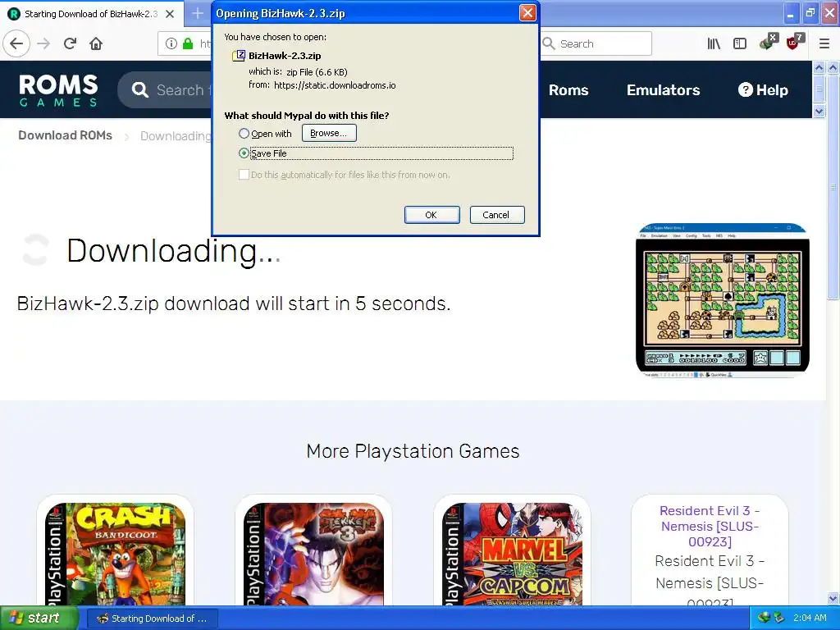Image resolution: width=840 pixels, height=630 pixels.
Task: Open the Emulators menu item
Action: pyautogui.click(x=663, y=90)
